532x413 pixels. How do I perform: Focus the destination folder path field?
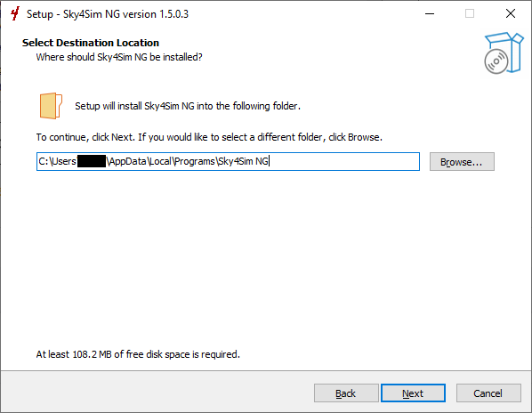click(x=228, y=161)
